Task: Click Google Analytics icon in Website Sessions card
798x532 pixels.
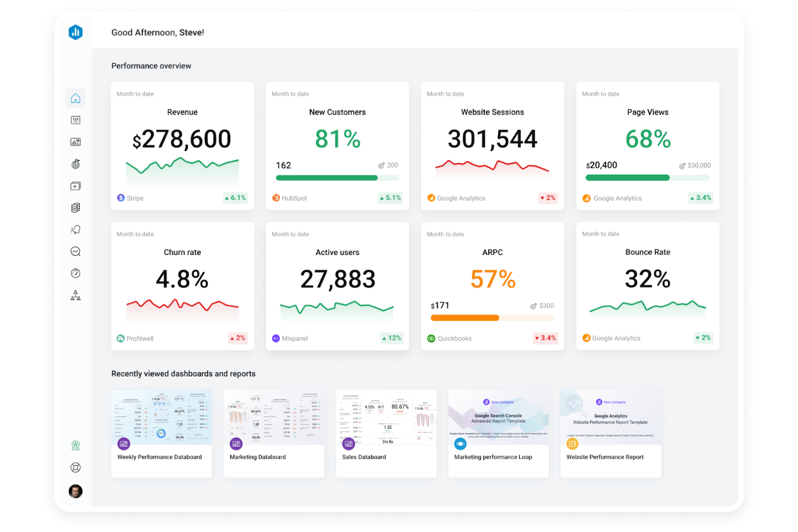Action: tap(431, 198)
